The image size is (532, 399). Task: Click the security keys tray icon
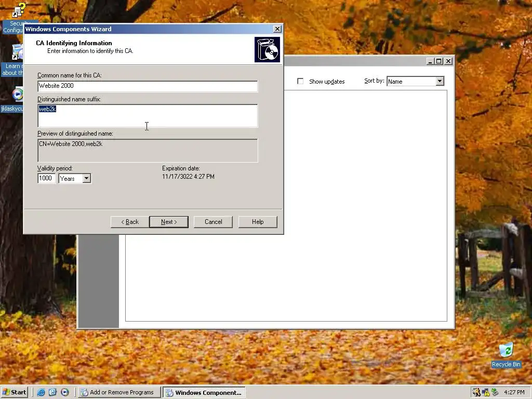tap(477, 392)
